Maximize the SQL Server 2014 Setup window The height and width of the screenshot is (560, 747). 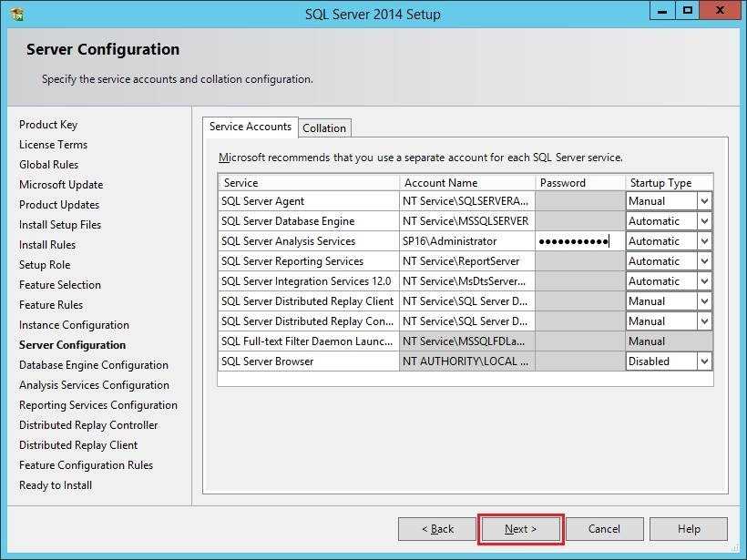point(688,11)
